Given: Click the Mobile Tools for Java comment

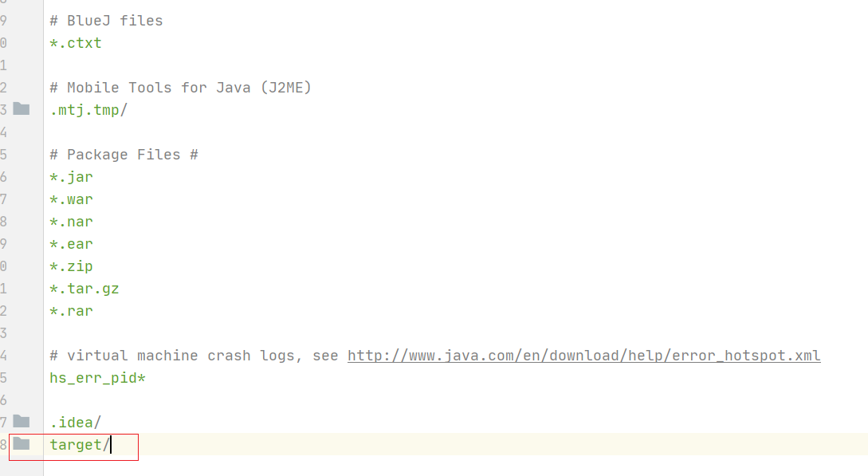Looking at the screenshot, I should point(180,88).
